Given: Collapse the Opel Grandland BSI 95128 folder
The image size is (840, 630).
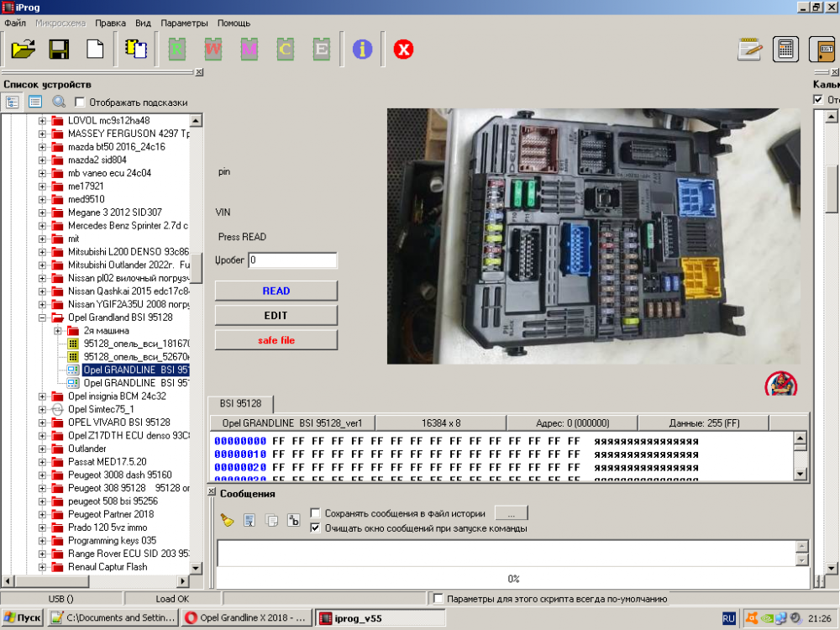Looking at the screenshot, I should pyautogui.click(x=42, y=318).
